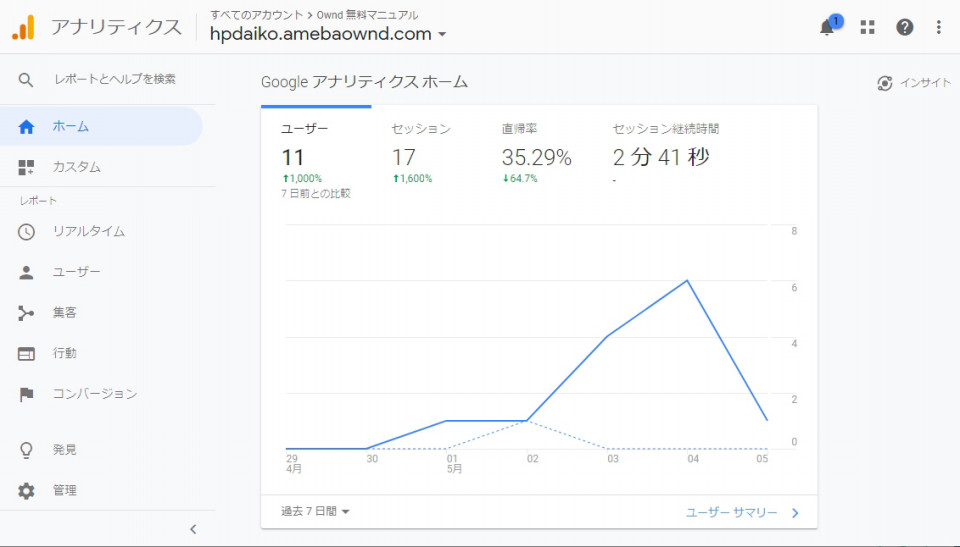Click the search magnifier icon in sidebar
Viewport: 960px width, 547px height.
click(26, 80)
